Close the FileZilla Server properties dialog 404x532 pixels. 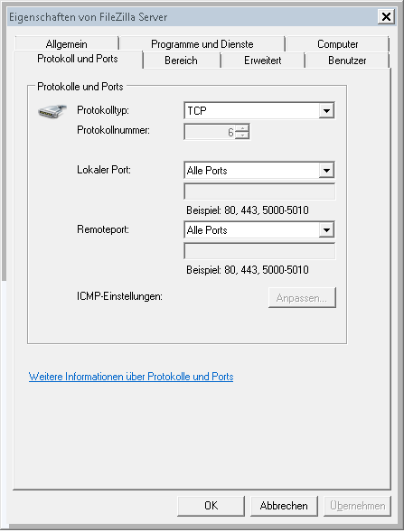tap(386, 16)
